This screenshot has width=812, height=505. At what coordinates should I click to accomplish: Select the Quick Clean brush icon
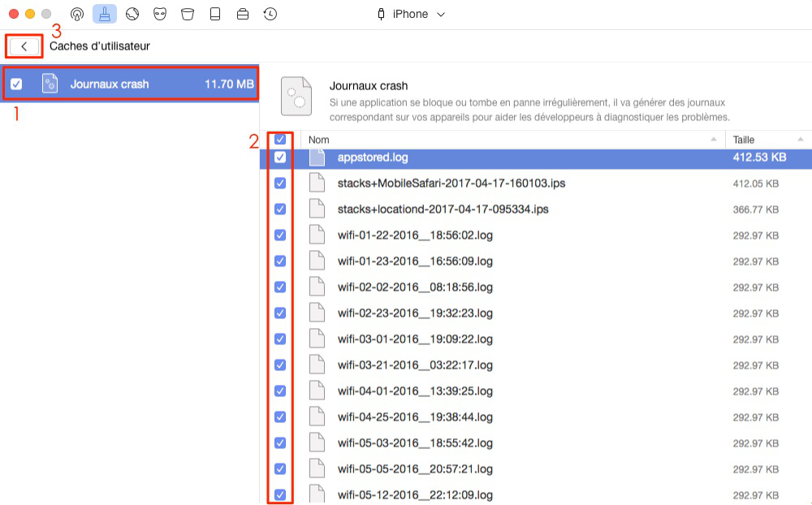(x=105, y=14)
